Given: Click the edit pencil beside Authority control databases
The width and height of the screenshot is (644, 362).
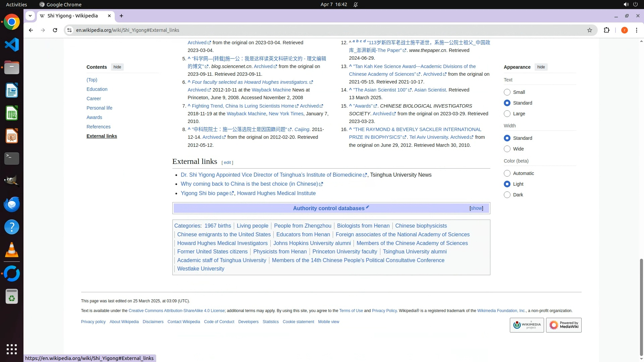Looking at the screenshot, I should [x=368, y=207].
